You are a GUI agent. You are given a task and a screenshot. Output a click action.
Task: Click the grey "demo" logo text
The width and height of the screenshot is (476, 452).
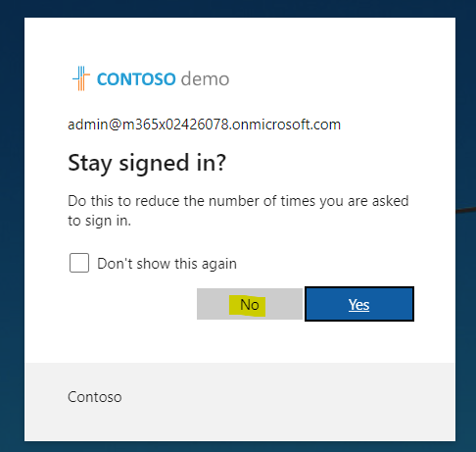pos(205,79)
